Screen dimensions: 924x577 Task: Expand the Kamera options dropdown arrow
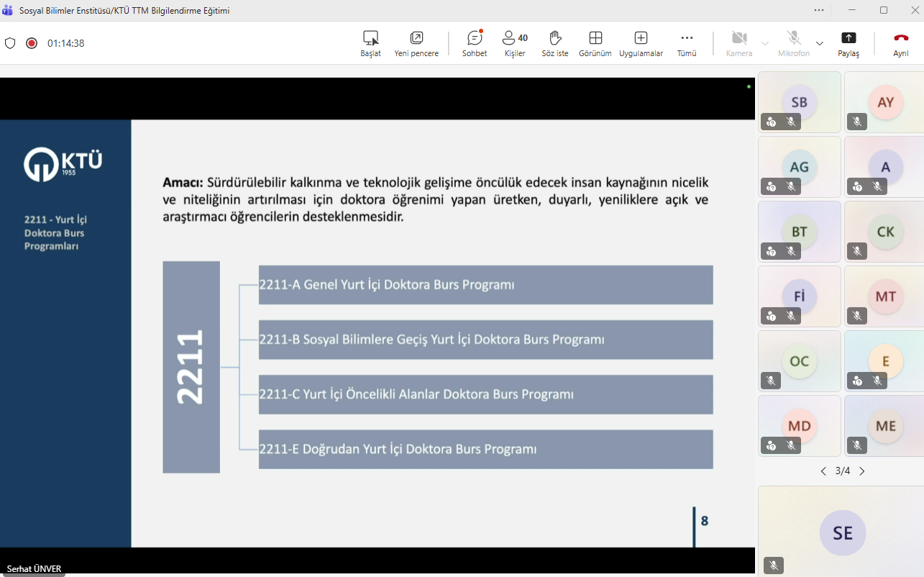click(x=765, y=43)
